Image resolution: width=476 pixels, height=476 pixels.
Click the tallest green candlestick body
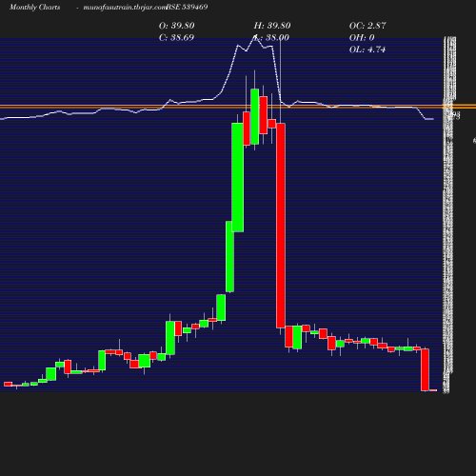[238, 177]
